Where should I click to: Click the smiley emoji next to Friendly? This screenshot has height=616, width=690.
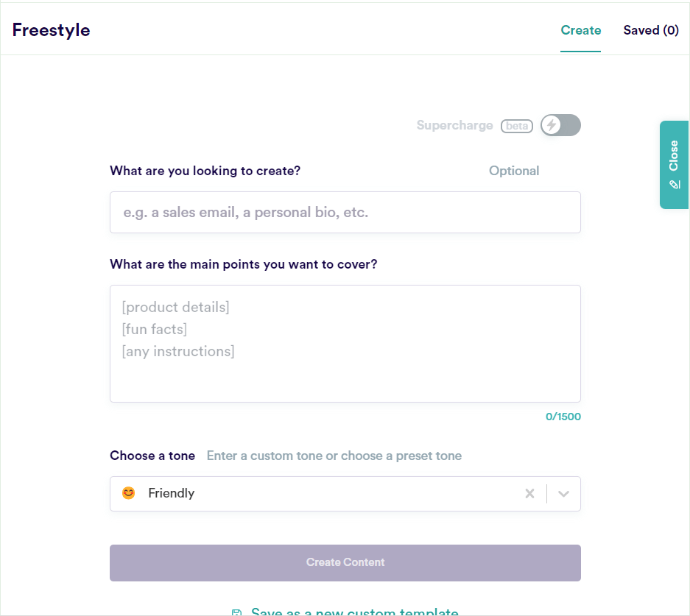pyautogui.click(x=129, y=493)
